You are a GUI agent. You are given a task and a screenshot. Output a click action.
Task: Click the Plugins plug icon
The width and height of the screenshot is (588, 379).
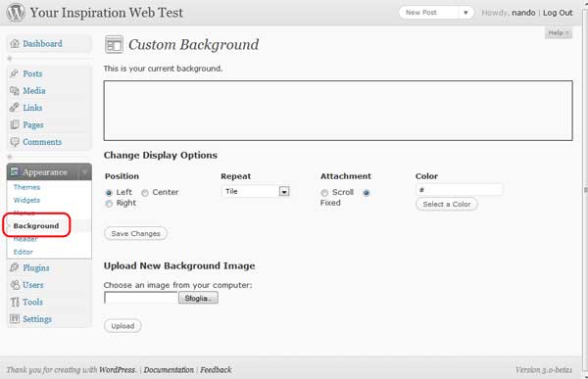tap(15, 267)
